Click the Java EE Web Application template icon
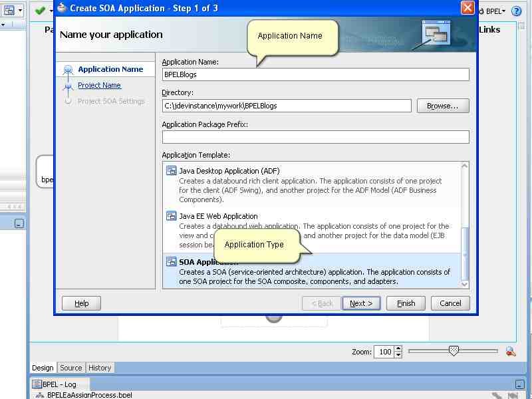This screenshot has height=399, width=532. [x=171, y=216]
